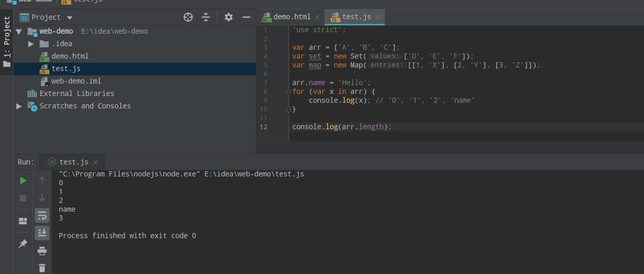
Task: Close the demo.html tab
Action: 317,17
